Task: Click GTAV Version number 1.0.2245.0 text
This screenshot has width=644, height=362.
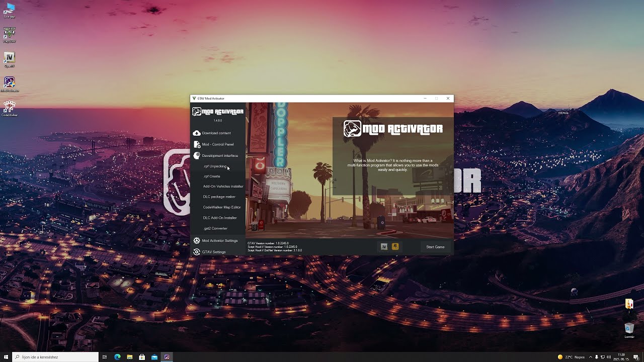Action: click(x=268, y=243)
